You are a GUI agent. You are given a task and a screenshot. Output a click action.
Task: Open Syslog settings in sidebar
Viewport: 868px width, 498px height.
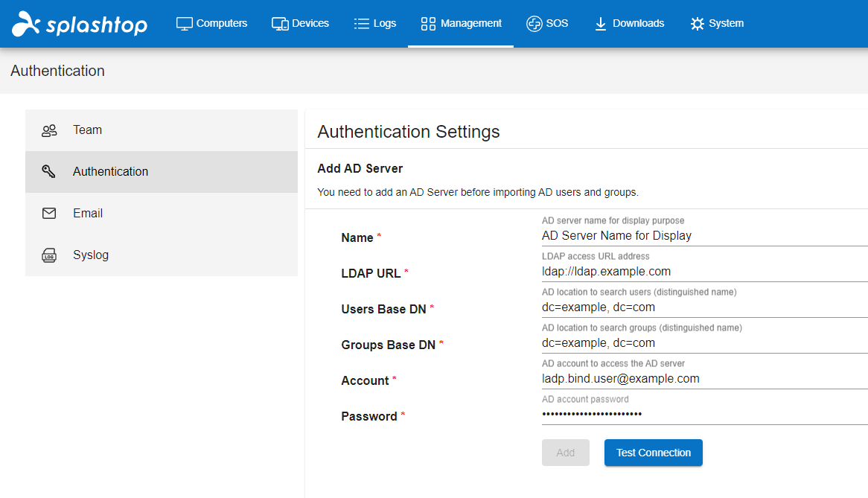(162, 255)
